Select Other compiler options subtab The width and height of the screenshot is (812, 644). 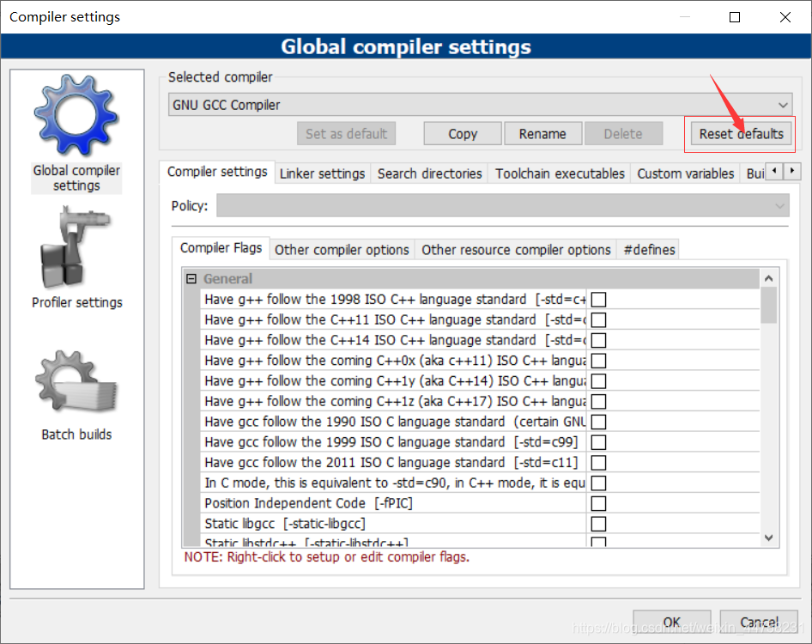click(x=342, y=250)
